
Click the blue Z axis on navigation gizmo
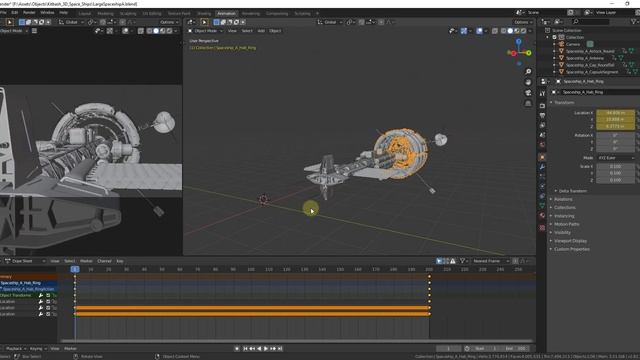pyautogui.click(x=518, y=41)
